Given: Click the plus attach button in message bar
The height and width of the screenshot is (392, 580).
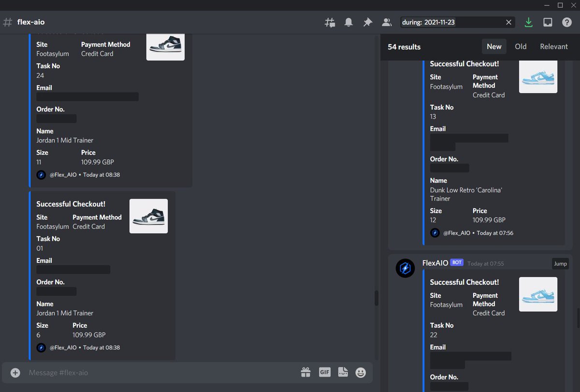Looking at the screenshot, I should [x=15, y=373].
